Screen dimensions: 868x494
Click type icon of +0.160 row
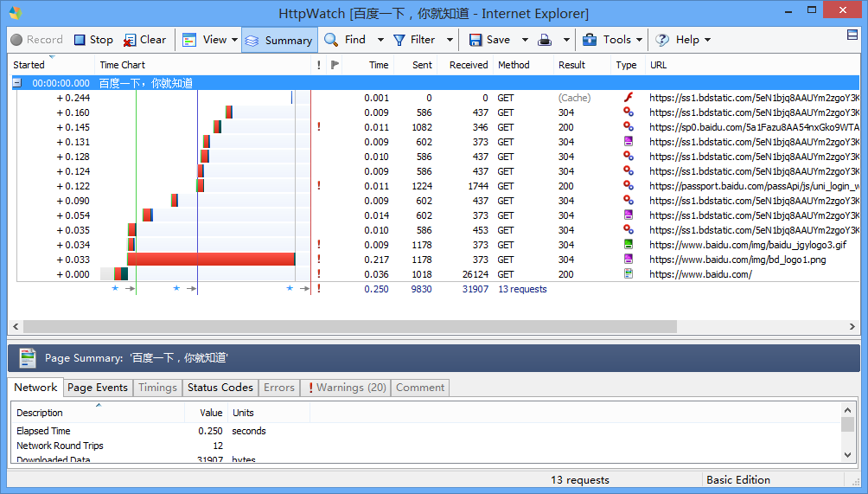[629, 112]
